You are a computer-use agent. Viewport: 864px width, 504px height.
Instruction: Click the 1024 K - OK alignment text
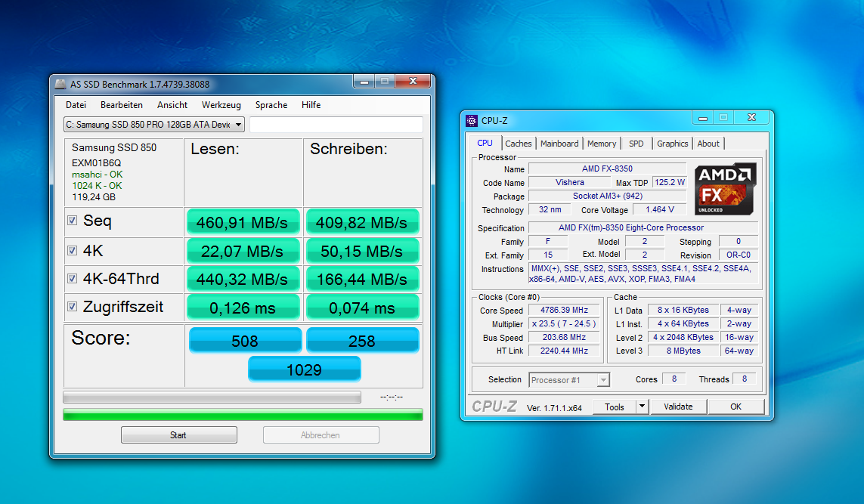(x=97, y=186)
